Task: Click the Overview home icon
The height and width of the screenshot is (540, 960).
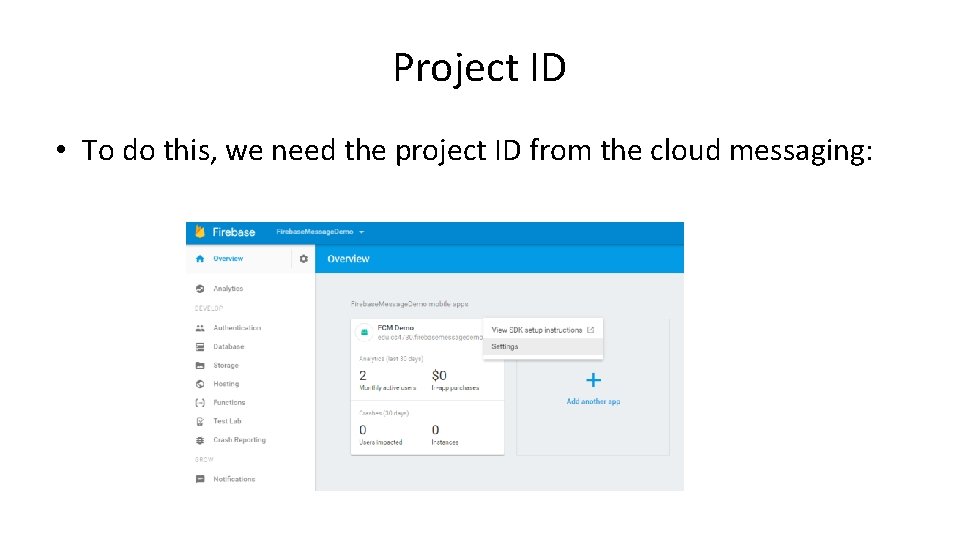Action: 200,259
